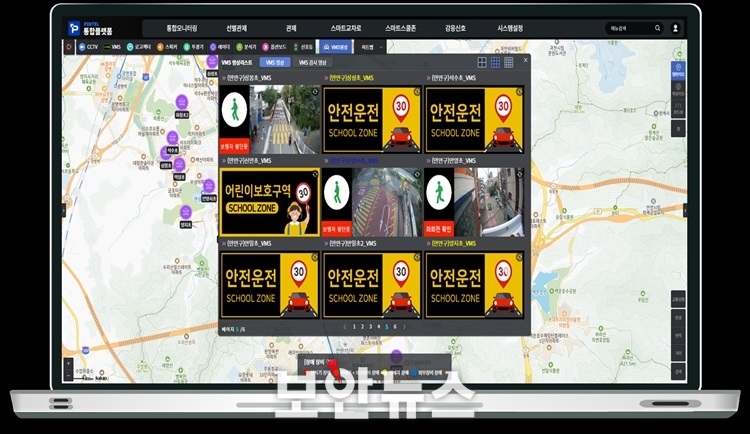This screenshot has width=750, height=434.
Task: Click the PONTEL platform logo icon
Action: click(x=74, y=29)
